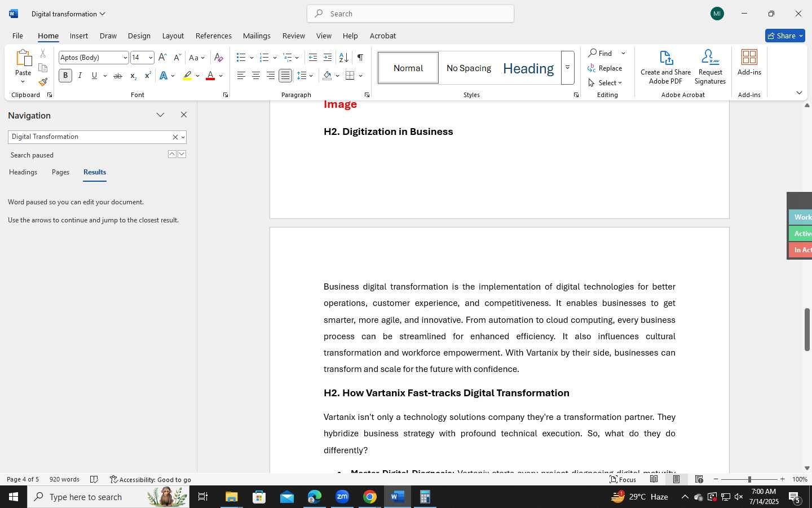Apply Text Effects icon
Image resolution: width=812 pixels, height=508 pixels.
164,76
